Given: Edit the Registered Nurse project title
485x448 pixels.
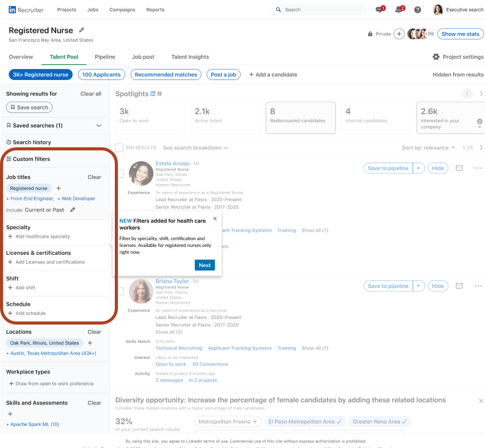Looking at the screenshot, I should pos(81,30).
